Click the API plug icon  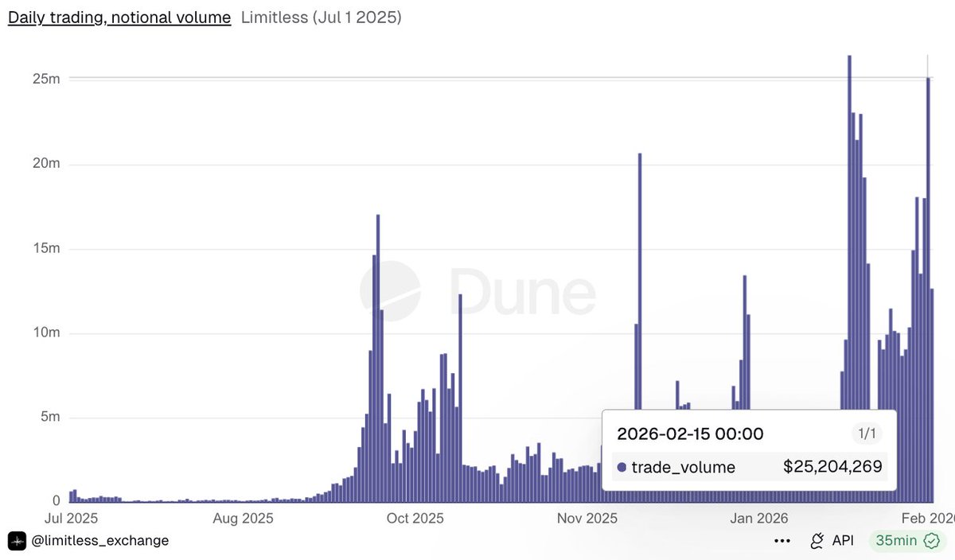[817, 541]
